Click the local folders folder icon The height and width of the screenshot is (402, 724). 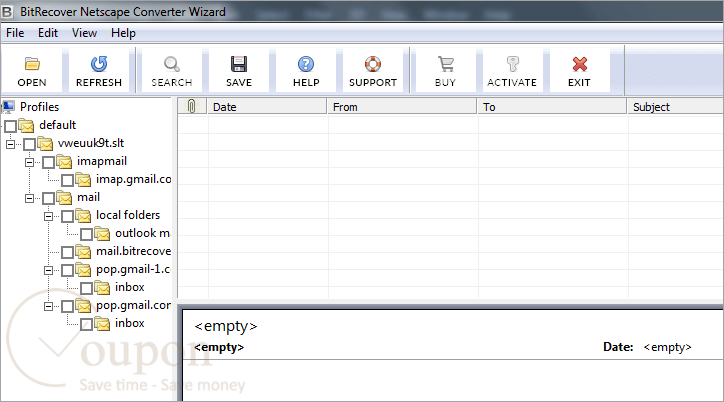(83, 216)
